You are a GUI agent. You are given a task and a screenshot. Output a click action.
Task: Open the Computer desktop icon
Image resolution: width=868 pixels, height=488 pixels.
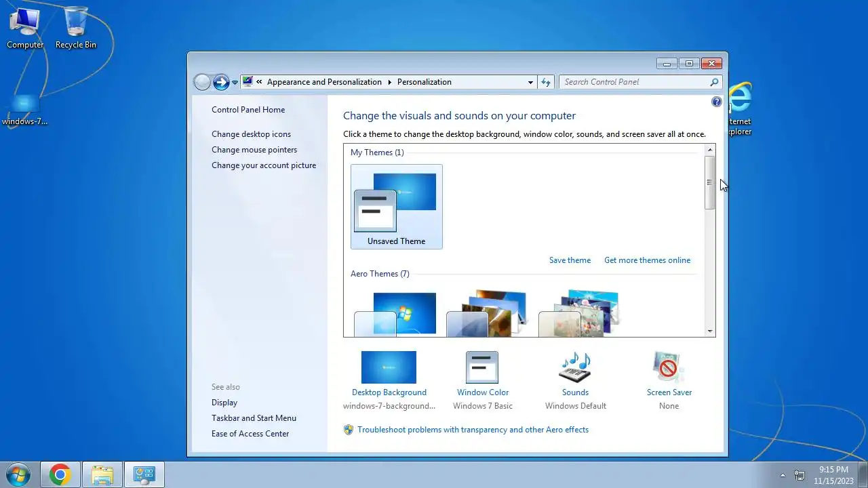tap(25, 28)
